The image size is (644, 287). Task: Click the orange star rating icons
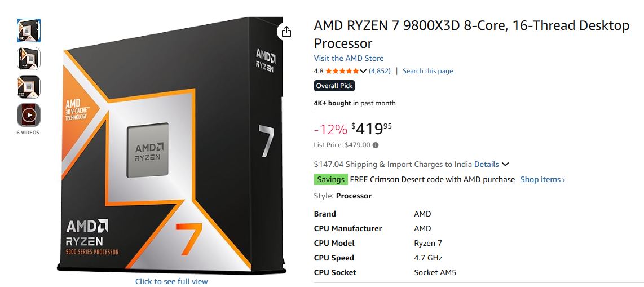342,71
